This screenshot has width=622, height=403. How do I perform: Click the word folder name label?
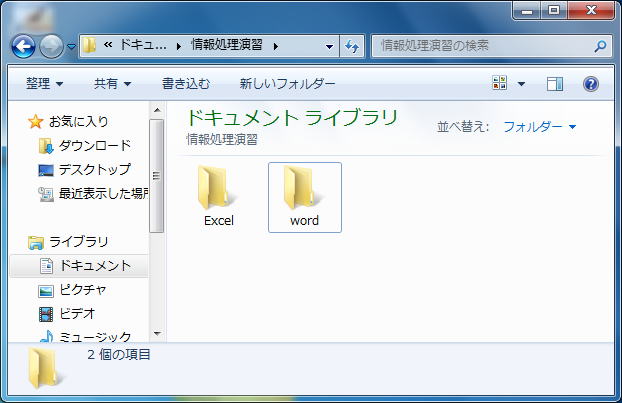(x=304, y=221)
